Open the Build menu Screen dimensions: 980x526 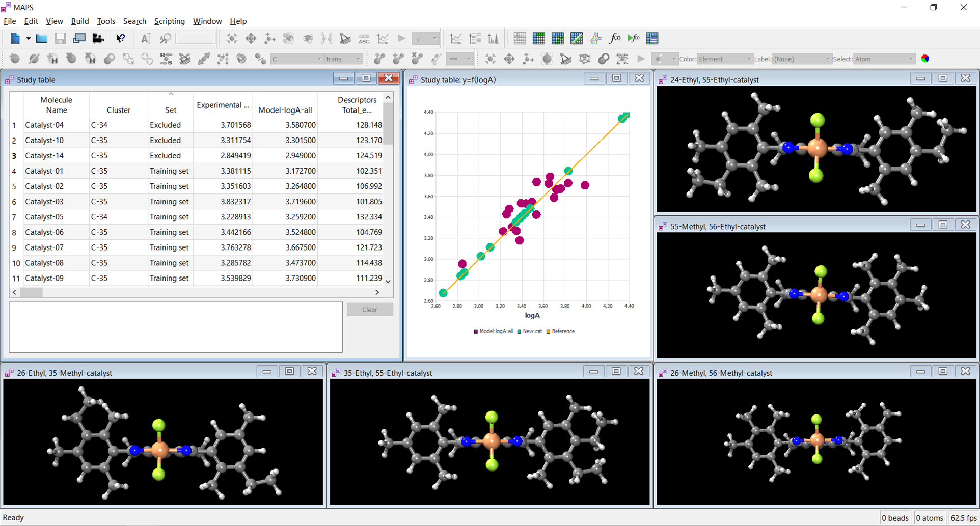(79, 21)
